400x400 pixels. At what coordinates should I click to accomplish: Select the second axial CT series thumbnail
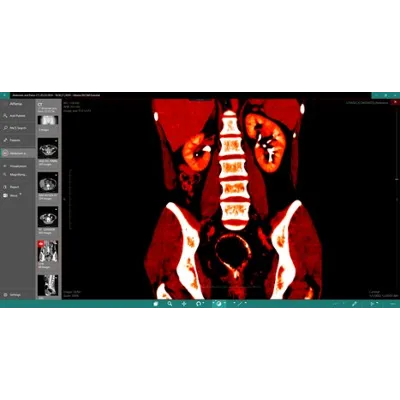48,149
